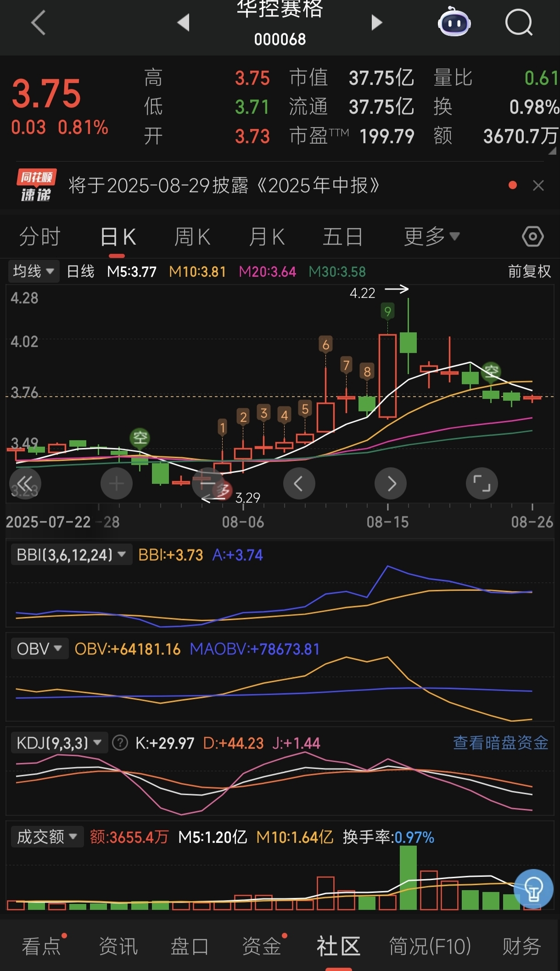Image resolution: width=560 pixels, height=971 pixels.
Task: Open the KDJ(9,3,3) indicator dropdown
Action: pos(59,742)
